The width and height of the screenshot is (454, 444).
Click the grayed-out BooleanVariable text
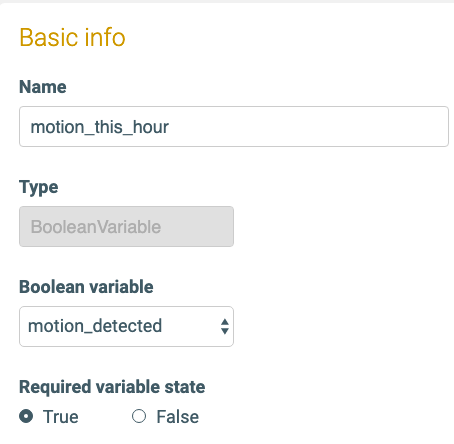[x=96, y=227]
